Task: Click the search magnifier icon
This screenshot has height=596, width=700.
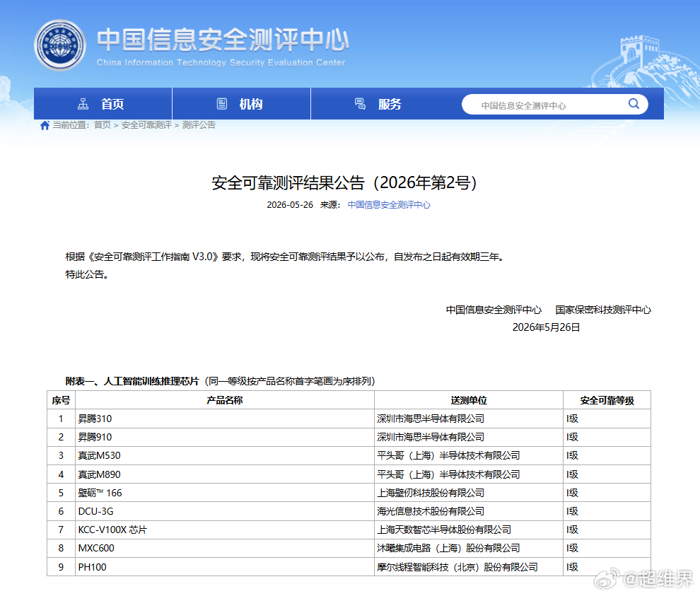Action: pyautogui.click(x=634, y=104)
